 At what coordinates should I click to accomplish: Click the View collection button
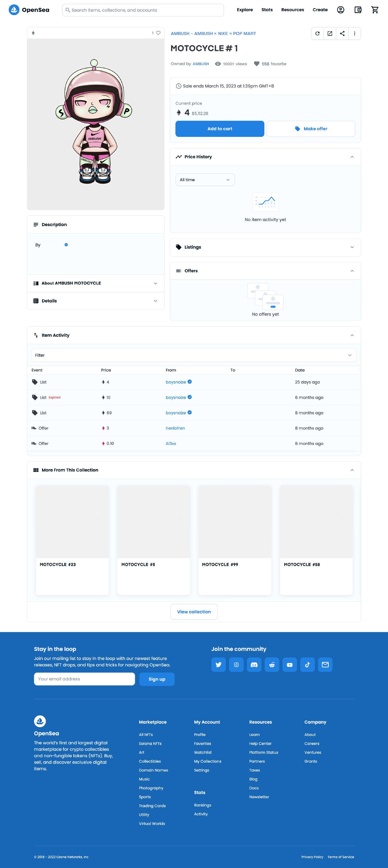pyautogui.click(x=194, y=611)
